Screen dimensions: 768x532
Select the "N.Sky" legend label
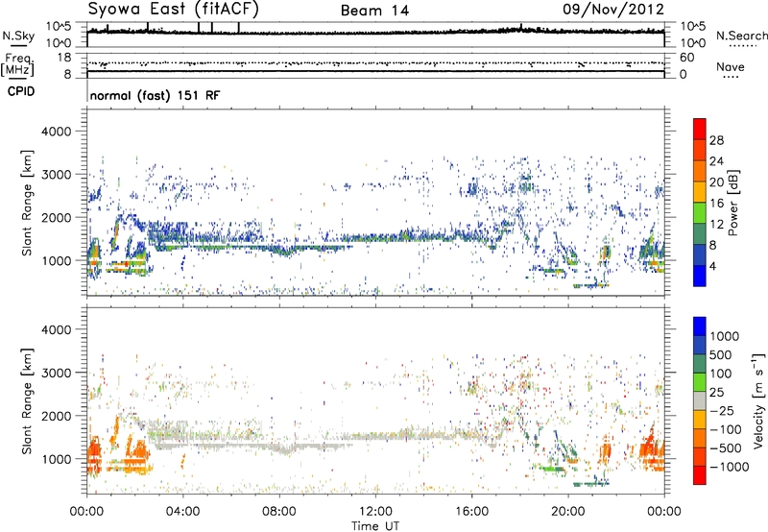pyautogui.click(x=18, y=36)
